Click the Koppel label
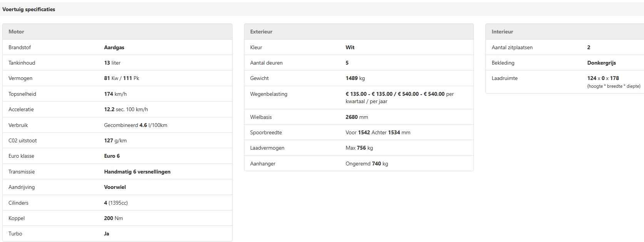This screenshot has width=644, height=242. click(17, 218)
